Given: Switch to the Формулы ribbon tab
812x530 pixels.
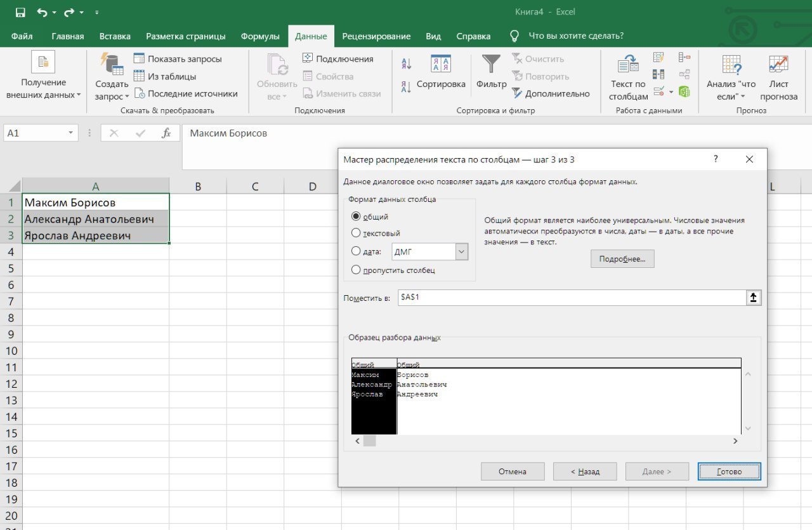Looking at the screenshot, I should [260, 36].
